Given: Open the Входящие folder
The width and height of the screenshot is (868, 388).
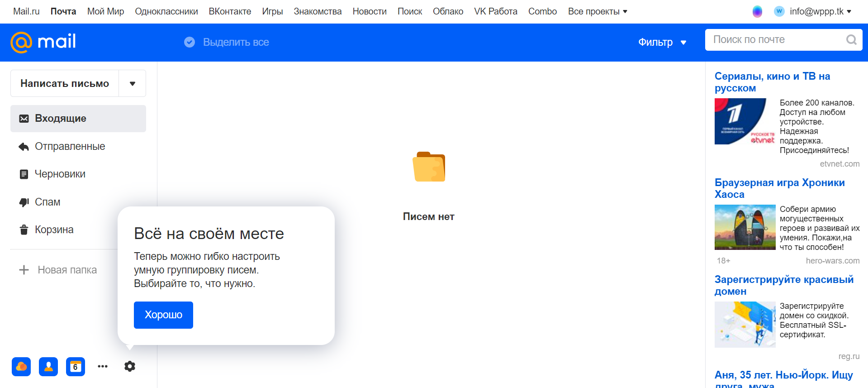Looking at the screenshot, I should point(78,119).
